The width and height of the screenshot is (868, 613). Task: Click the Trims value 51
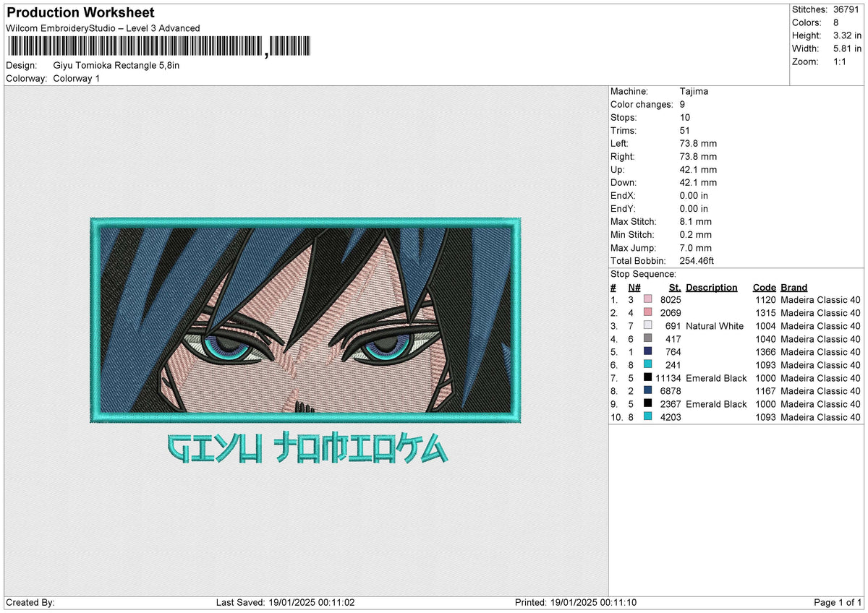685,130
